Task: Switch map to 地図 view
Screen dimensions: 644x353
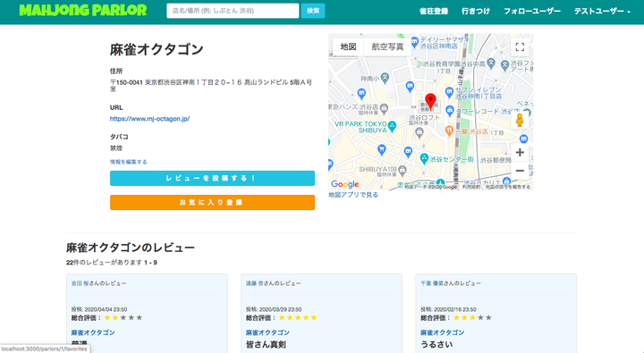Action: [348, 46]
